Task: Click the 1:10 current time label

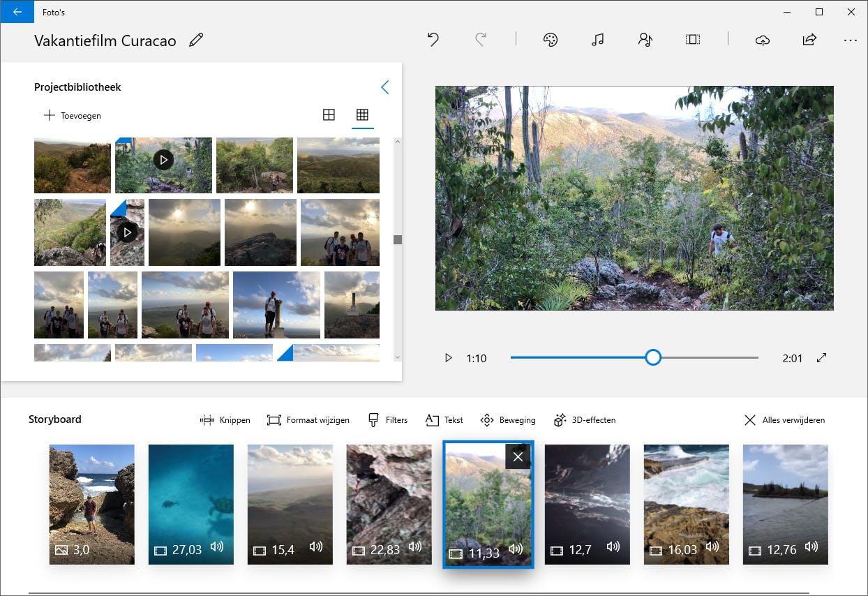Action: [477, 358]
